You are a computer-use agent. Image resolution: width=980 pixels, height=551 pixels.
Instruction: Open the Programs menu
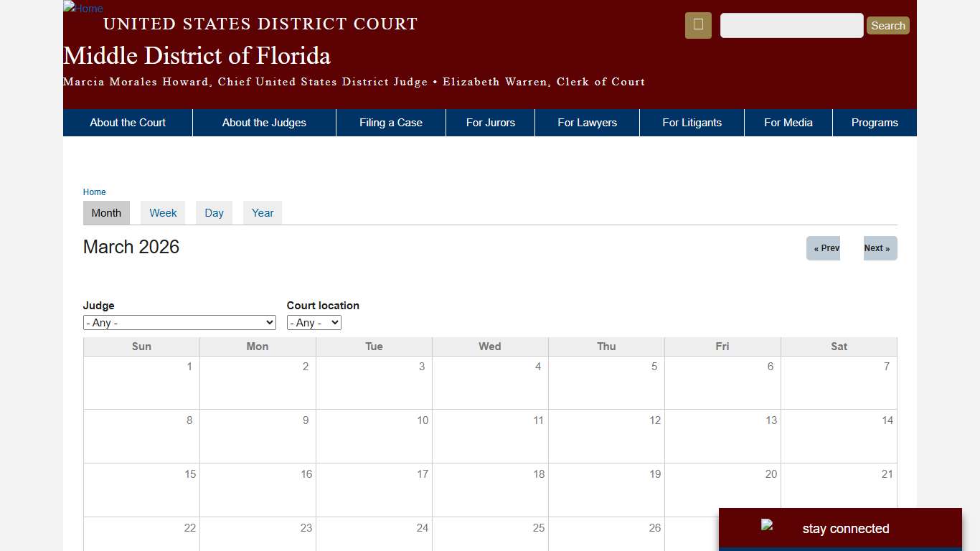coord(875,123)
